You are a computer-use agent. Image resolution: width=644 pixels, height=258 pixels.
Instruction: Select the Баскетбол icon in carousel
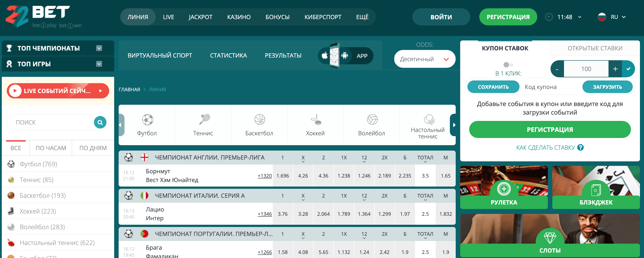260,119
